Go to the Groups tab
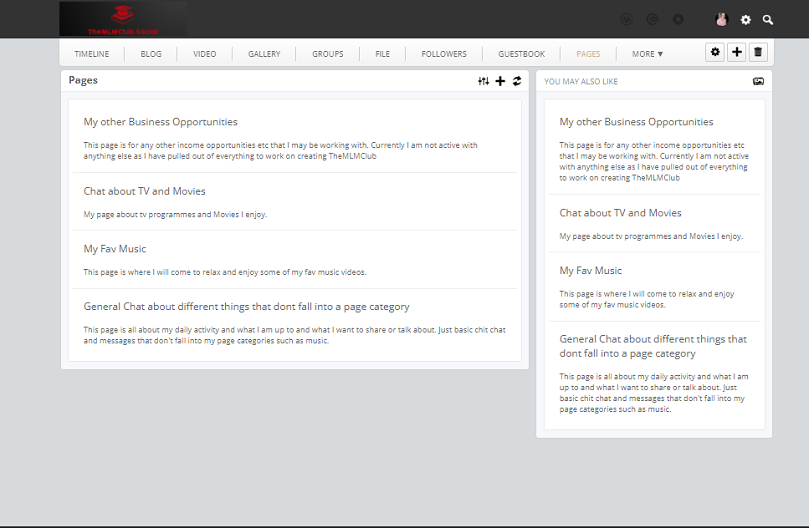The image size is (809, 528). tap(328, 54)
